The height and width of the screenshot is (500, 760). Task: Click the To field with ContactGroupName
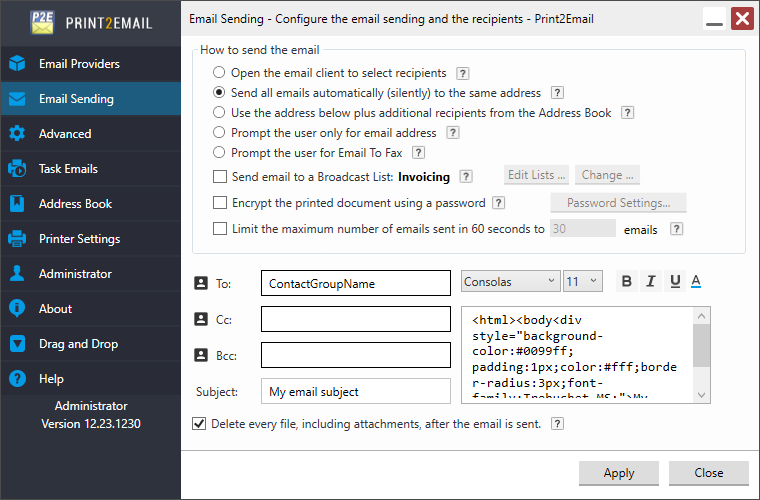coord(356,283)
